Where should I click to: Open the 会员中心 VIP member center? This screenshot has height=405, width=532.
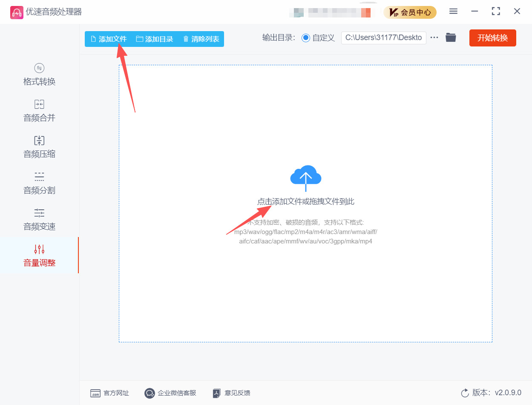pyautogui.click(x=410, y=12)
